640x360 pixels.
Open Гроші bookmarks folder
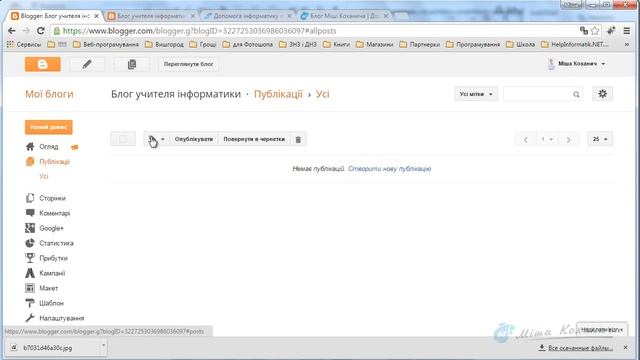click(x=203, y=44)
